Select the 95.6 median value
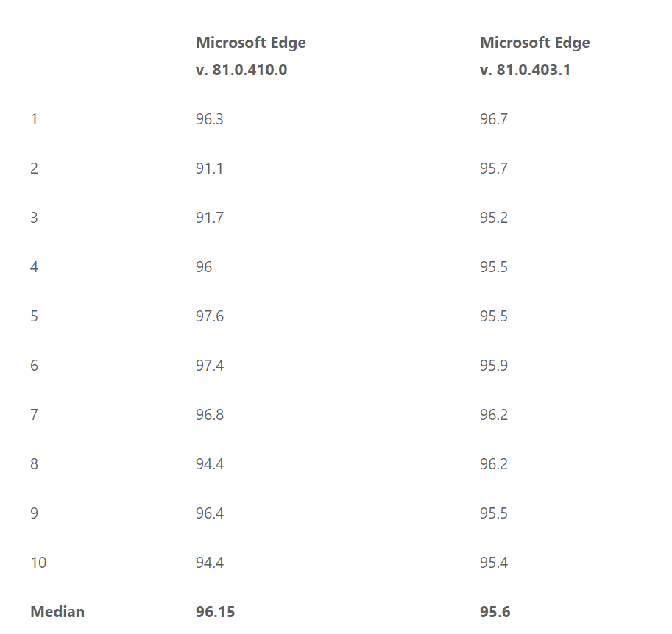Screen dimensions: 672x634 pos(495,612)
